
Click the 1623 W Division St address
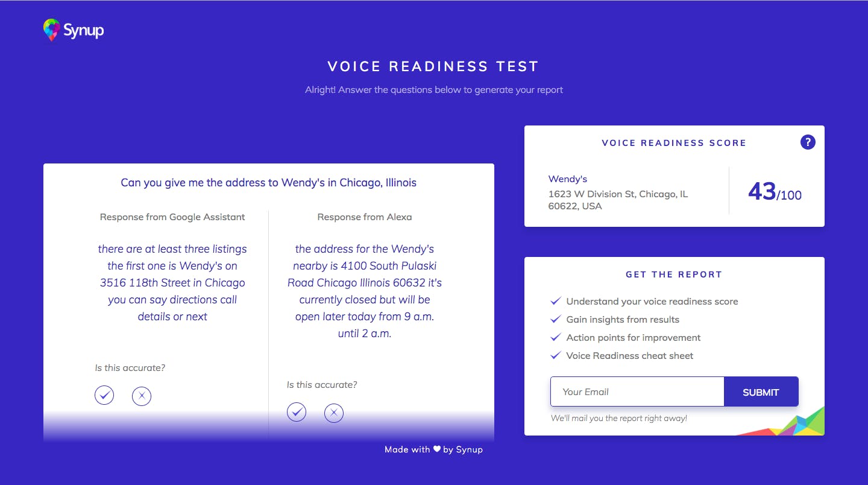click(x=618, y=200)
